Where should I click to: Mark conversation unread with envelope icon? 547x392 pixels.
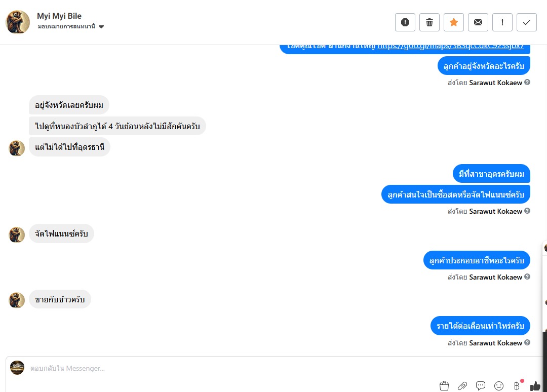[478, 22]
